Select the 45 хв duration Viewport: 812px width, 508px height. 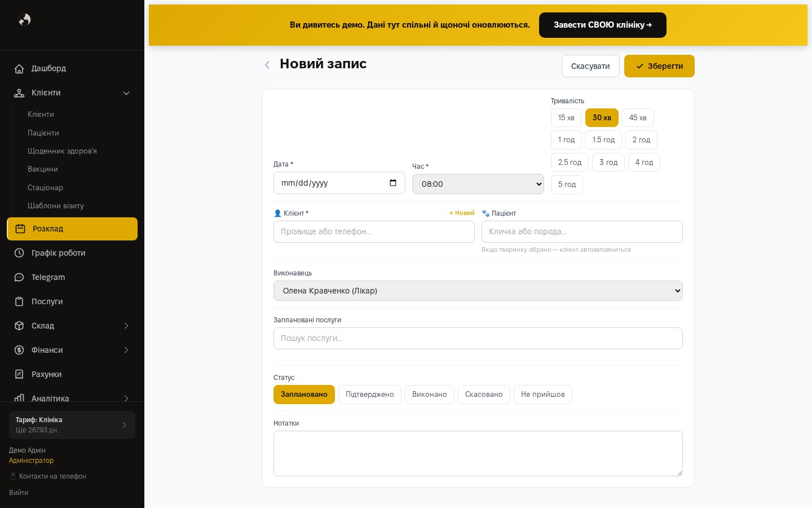tap(638, 117)
